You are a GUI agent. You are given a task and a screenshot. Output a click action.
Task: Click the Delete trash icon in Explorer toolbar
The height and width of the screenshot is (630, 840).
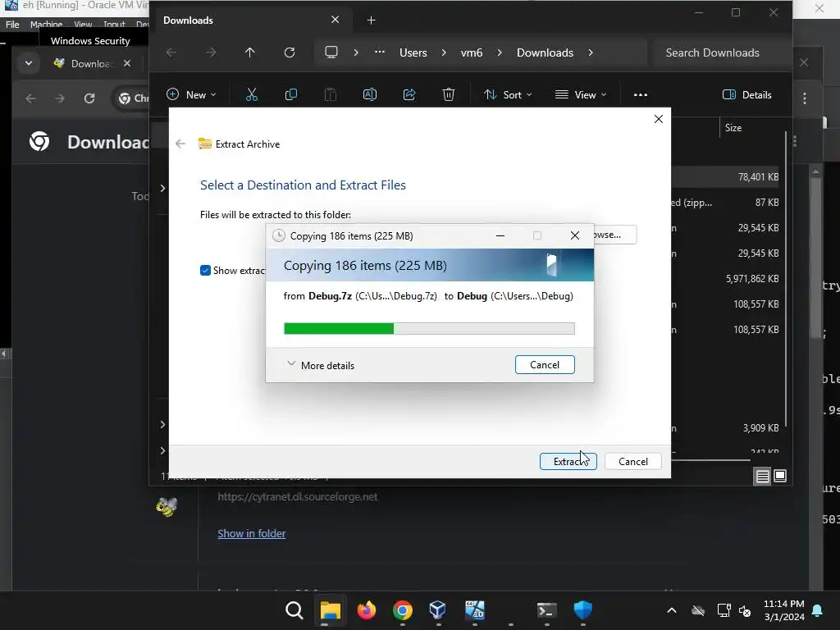[449, 95]
